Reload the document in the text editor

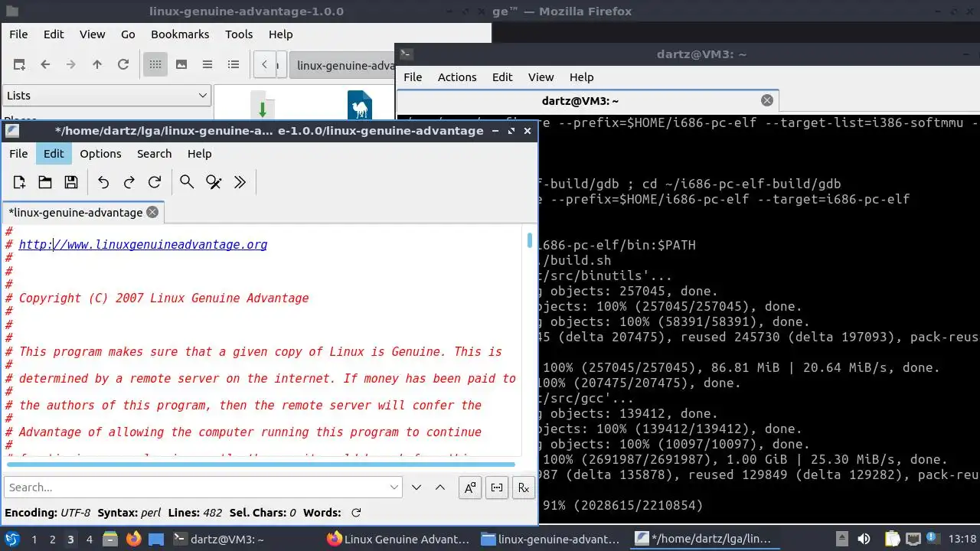tap(155, 182)
